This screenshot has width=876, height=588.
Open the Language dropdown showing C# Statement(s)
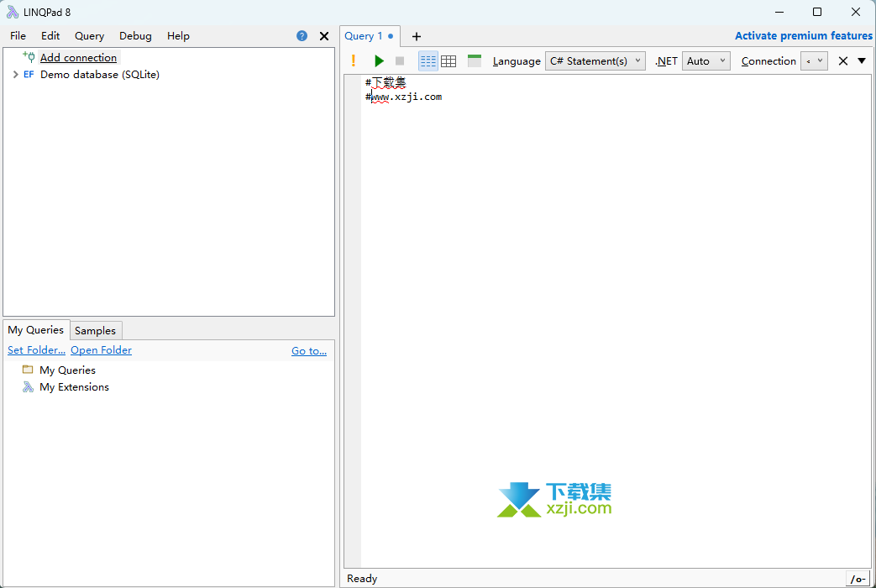point(595,61)
